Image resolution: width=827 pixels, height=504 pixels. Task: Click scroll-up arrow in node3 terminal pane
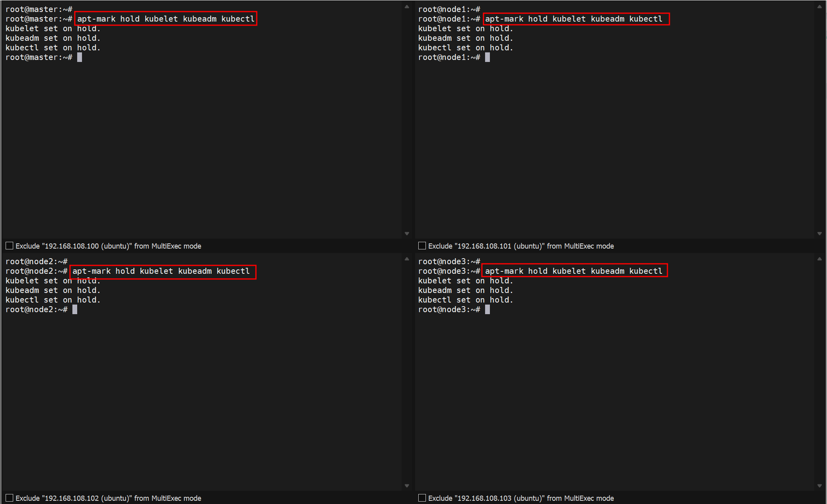819,259
